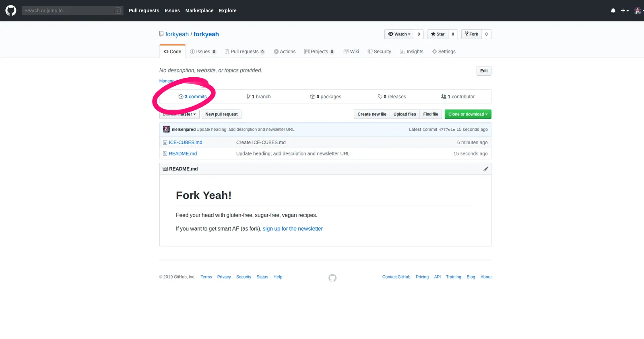The height and width of the screenshot is (339, 644).
Task: Open the latest commit message link
Action: coord(246,130)
